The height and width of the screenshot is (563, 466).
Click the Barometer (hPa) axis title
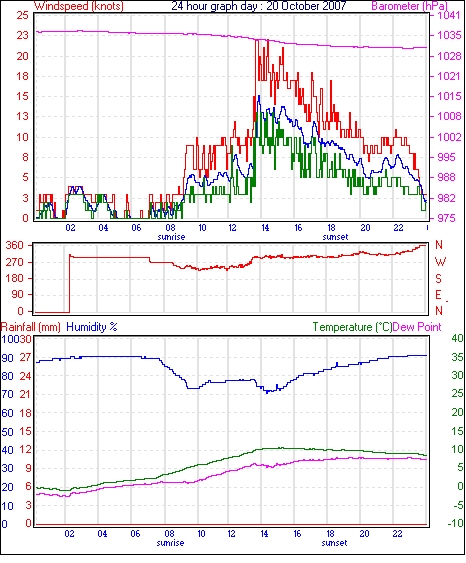pos(410,6)
